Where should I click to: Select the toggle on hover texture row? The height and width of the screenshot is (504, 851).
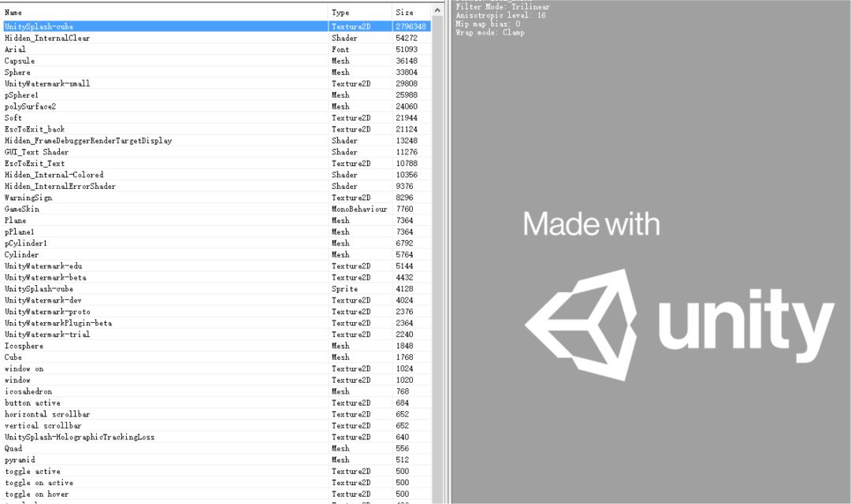click(x=217, y=494)
